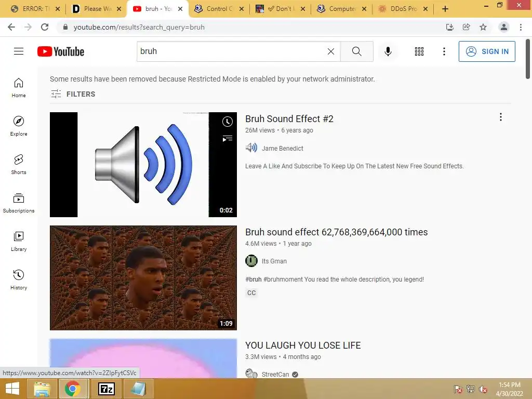Open Chrome three-dot menu

click(x=521, y=27)
